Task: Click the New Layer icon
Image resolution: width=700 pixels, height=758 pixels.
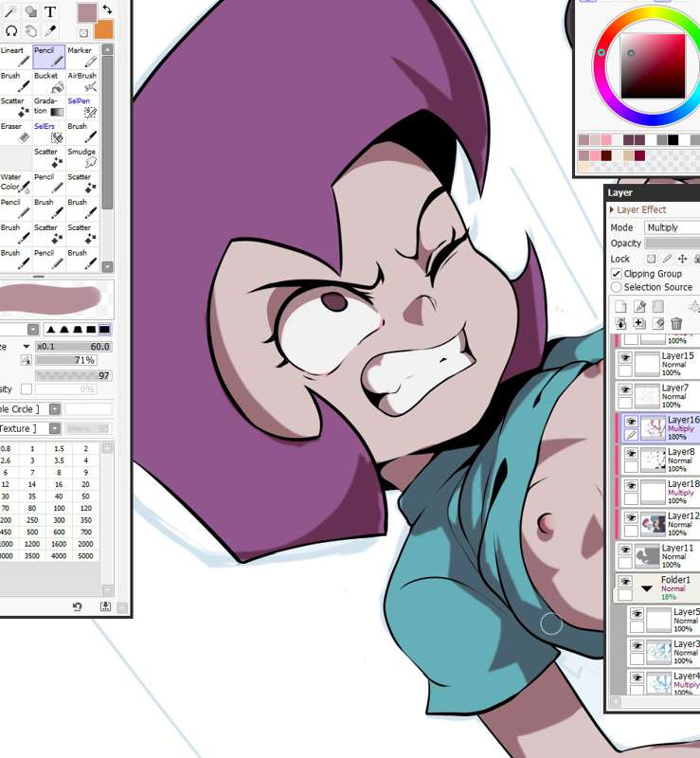Action: (x=620, y=306)
